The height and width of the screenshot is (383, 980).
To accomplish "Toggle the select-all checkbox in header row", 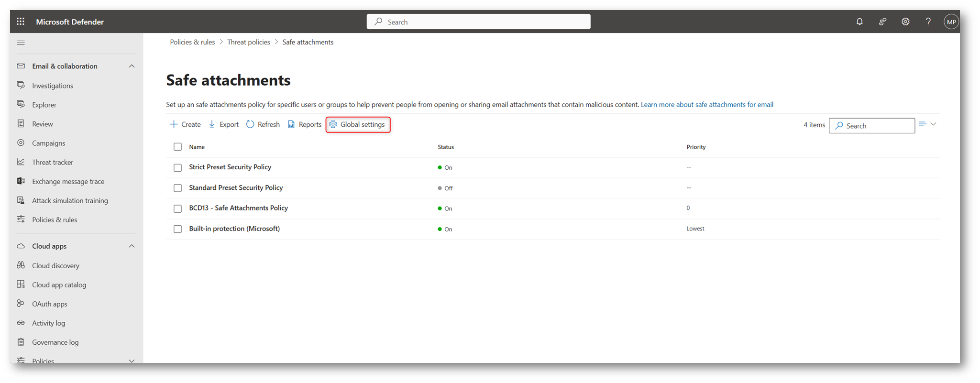I will point(177,147).
